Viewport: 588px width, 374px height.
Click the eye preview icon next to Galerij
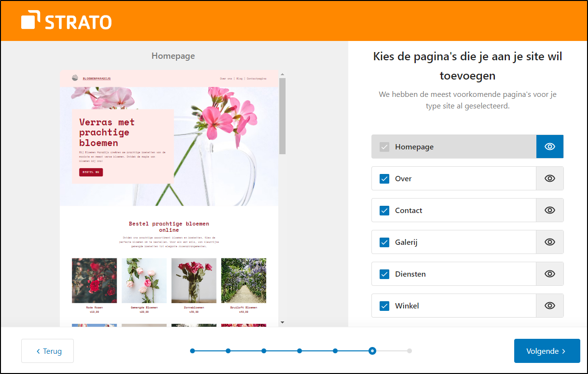[x=549, y=242]
